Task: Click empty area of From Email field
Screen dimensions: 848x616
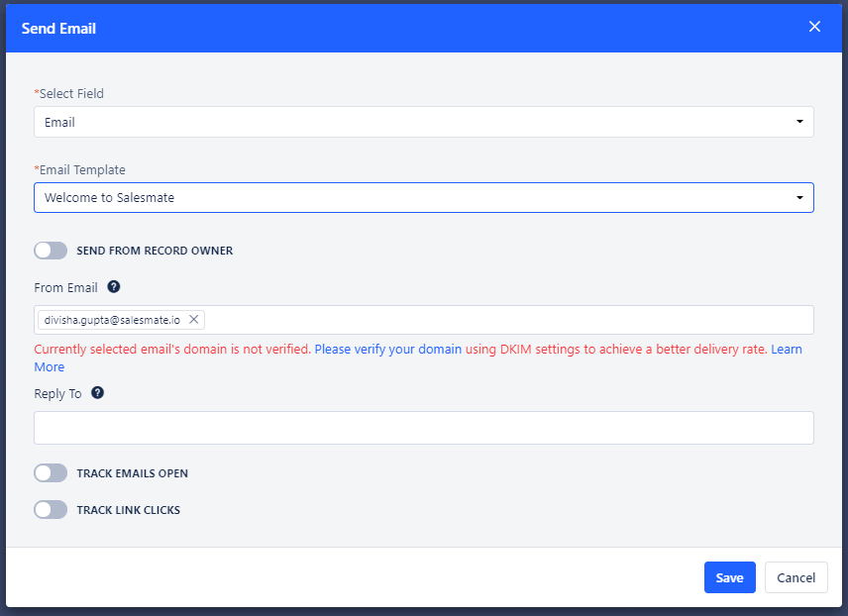Action: 508,320
